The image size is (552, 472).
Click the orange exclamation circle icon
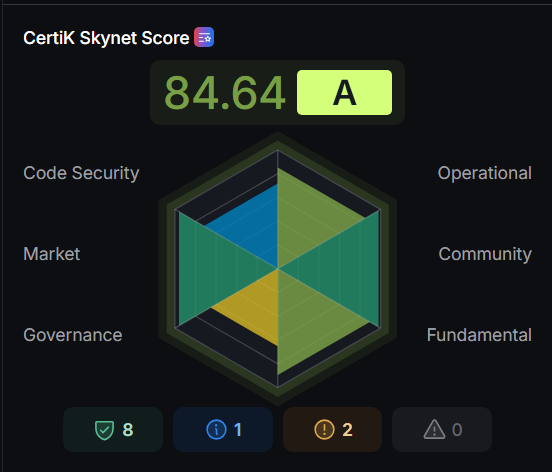point(324,429)
